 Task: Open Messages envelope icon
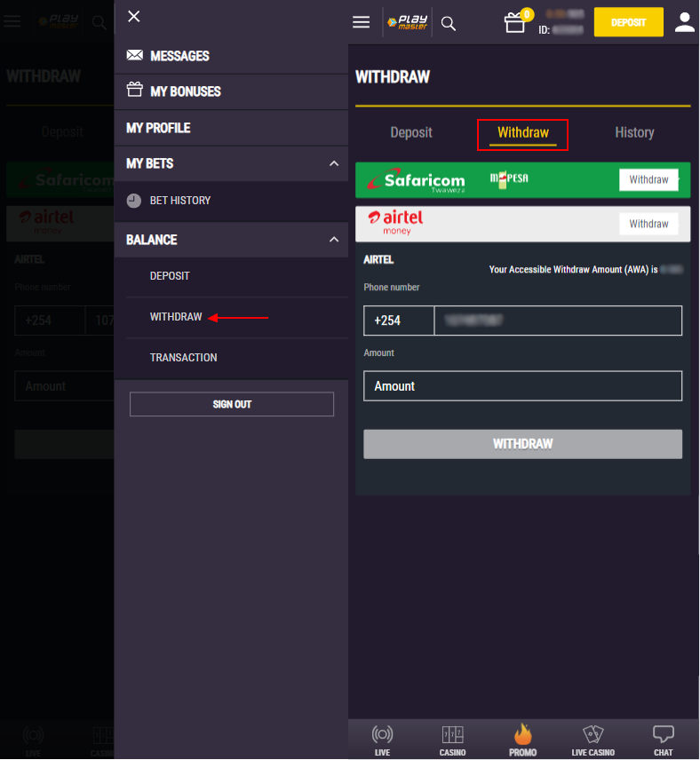pos(135,55)
